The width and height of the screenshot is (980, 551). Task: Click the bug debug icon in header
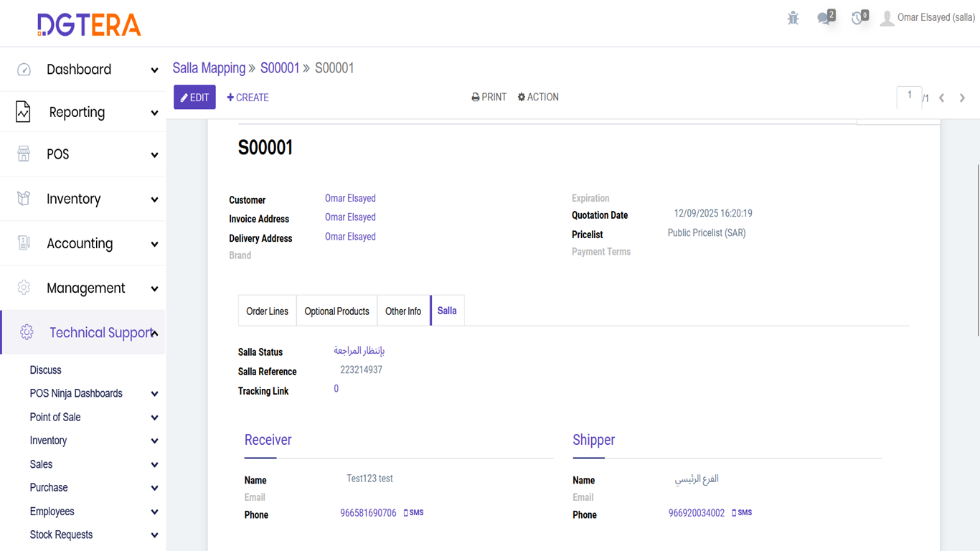[793, 19]
